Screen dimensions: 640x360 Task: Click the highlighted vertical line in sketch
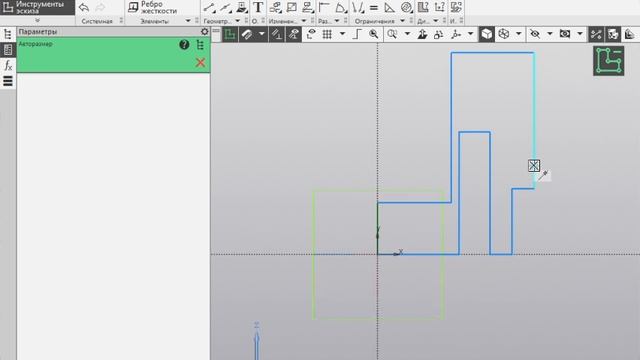pos(534,120)
